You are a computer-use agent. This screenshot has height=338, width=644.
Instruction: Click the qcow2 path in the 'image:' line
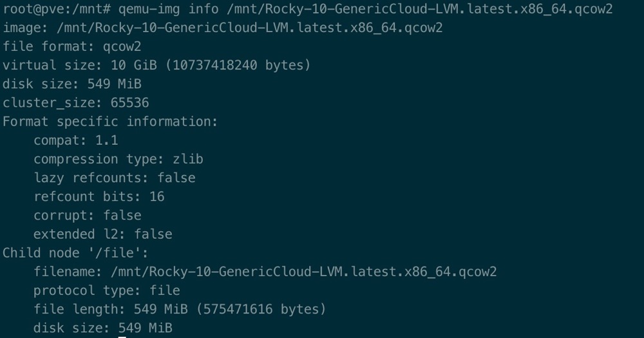[249, 28]
